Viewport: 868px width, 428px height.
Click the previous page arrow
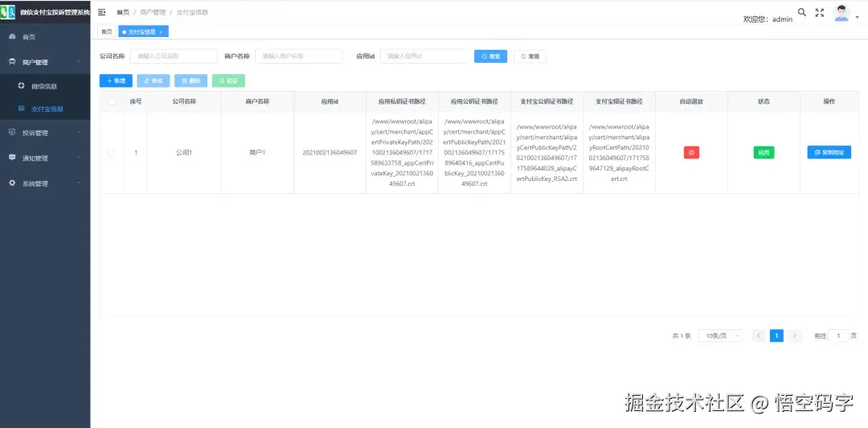coord(759,335)
